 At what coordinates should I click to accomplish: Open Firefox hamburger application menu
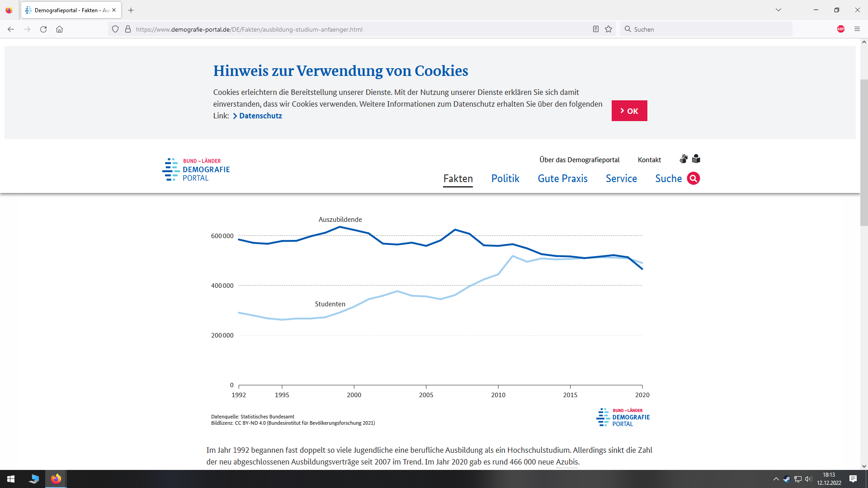point(857,29)
